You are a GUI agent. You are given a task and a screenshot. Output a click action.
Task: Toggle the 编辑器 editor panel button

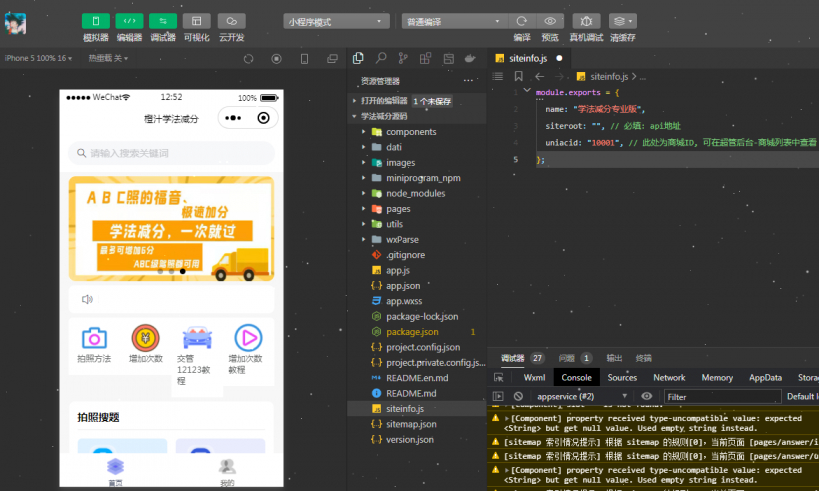tap(129, 21)
